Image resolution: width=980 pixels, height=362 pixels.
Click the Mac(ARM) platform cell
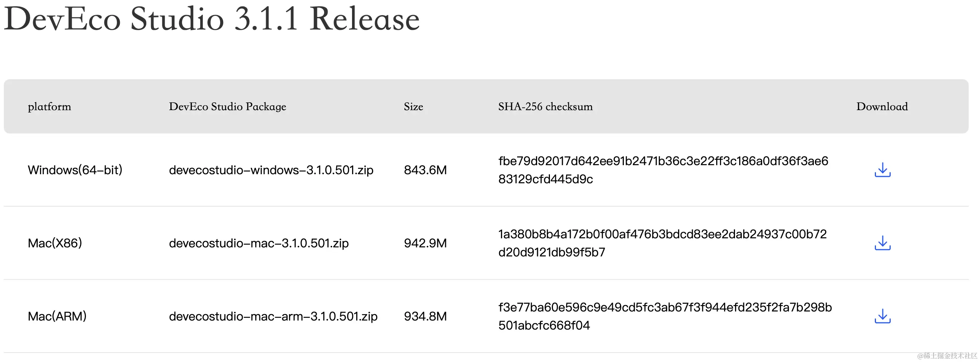point(57,316)
